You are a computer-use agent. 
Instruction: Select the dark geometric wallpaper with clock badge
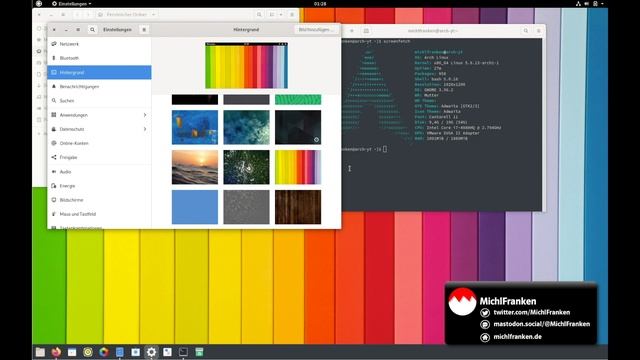[298, 127]
